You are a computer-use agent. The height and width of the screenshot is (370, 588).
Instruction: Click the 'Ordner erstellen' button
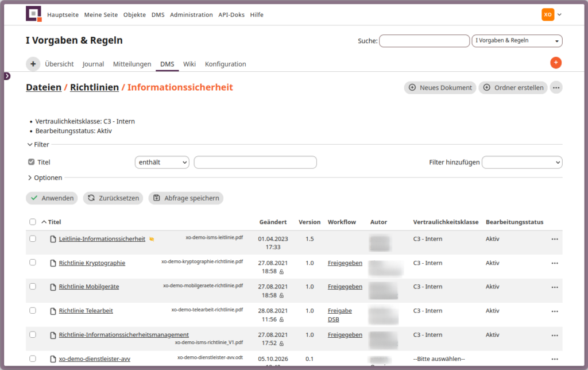(513, 88)
